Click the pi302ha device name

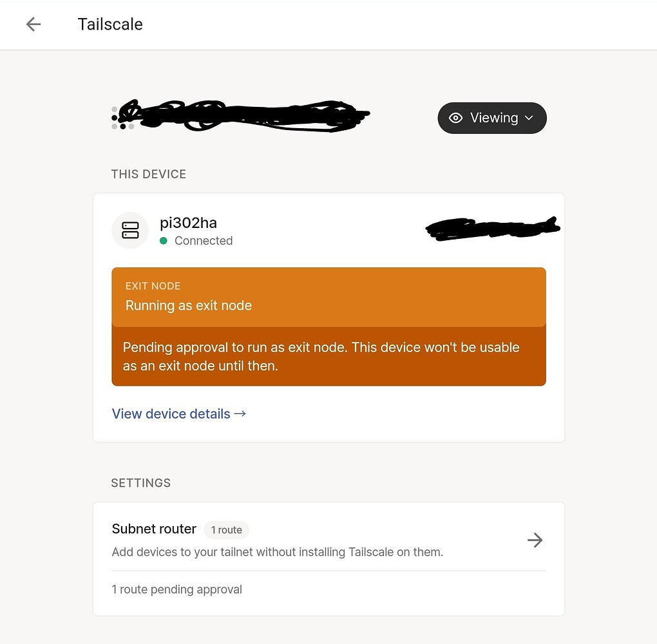pyautogui.click(x=188, y=222)
